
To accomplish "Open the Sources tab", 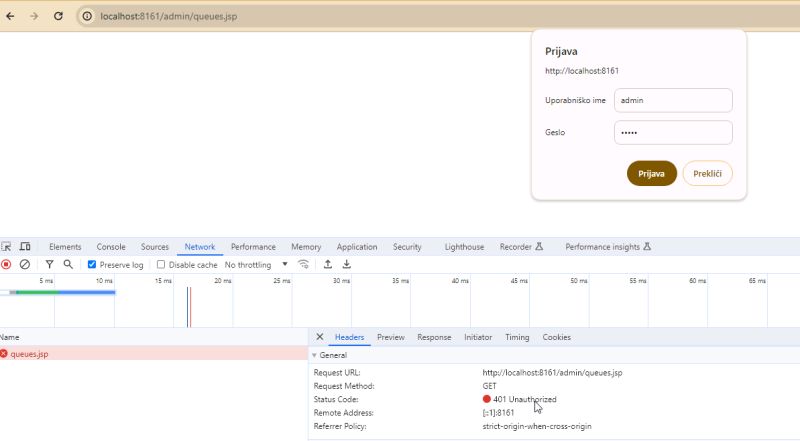I will [x=155, y=247].
